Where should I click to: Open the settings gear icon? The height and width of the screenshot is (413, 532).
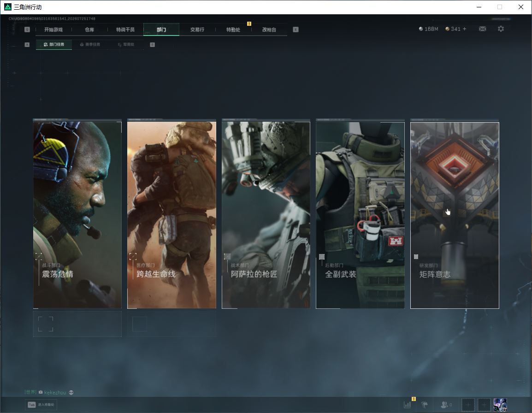[501, 29]
